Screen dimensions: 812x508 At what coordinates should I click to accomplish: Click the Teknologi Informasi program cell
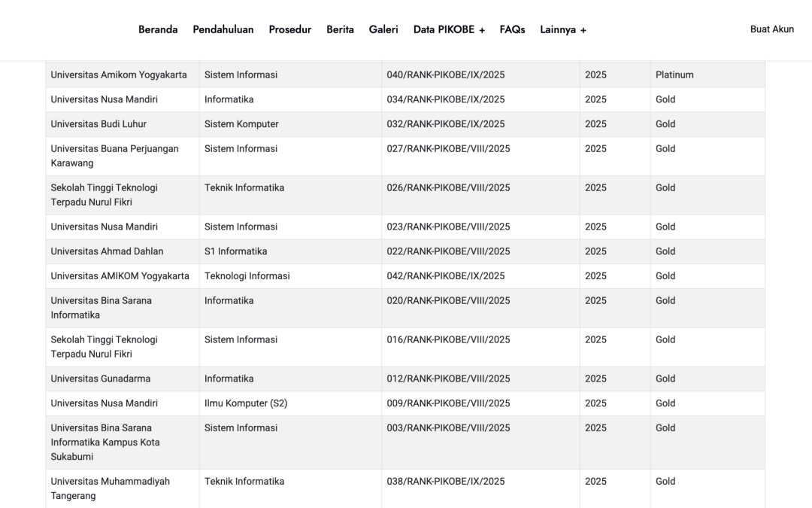tap(247, 276)
